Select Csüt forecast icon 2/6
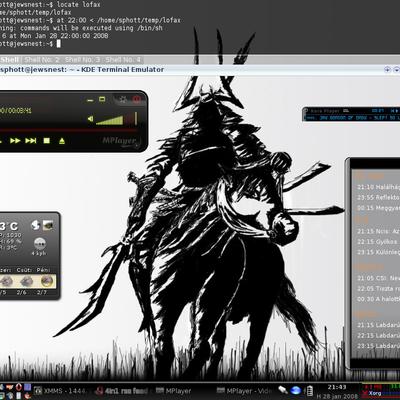This screenshot has height=400, width=400. (26, 281)
